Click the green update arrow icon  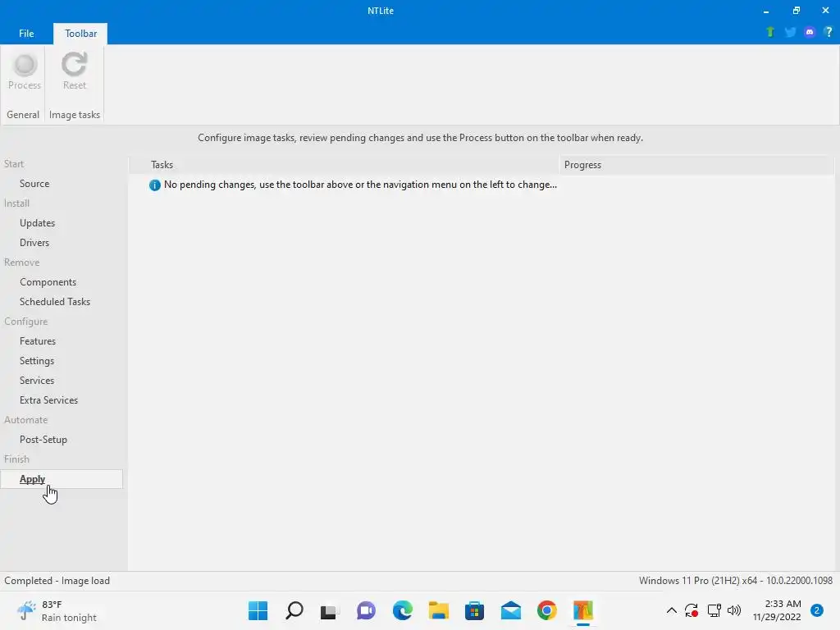point(770,32)
